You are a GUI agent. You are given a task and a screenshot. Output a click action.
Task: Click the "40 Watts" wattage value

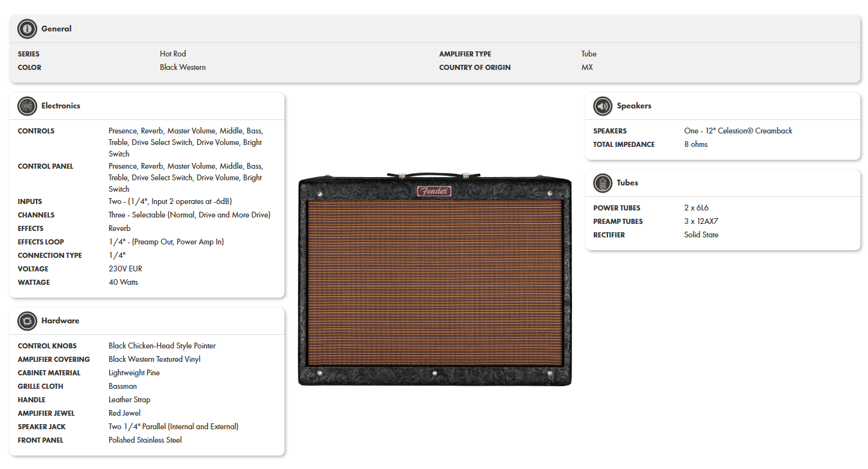pyautogui.click(x=123, y=282)
